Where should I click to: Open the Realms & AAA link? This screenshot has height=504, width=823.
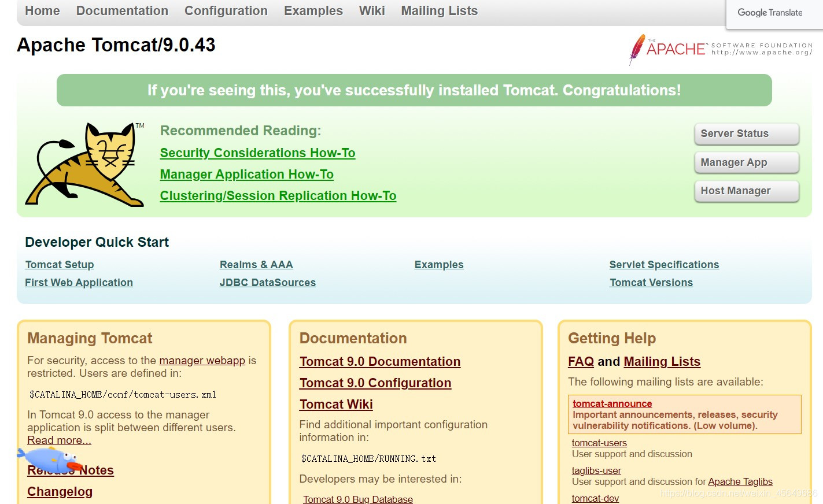coord(256,265)
